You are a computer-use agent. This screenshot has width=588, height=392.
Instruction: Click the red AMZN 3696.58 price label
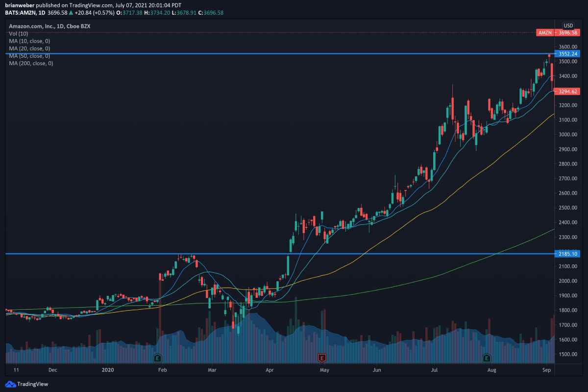(x=559, y=32)
